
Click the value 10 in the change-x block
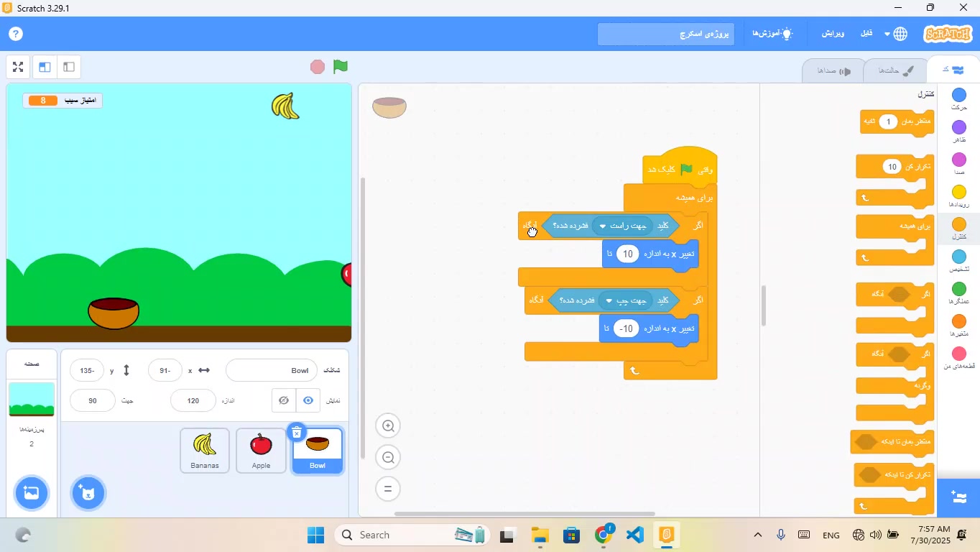628,254
